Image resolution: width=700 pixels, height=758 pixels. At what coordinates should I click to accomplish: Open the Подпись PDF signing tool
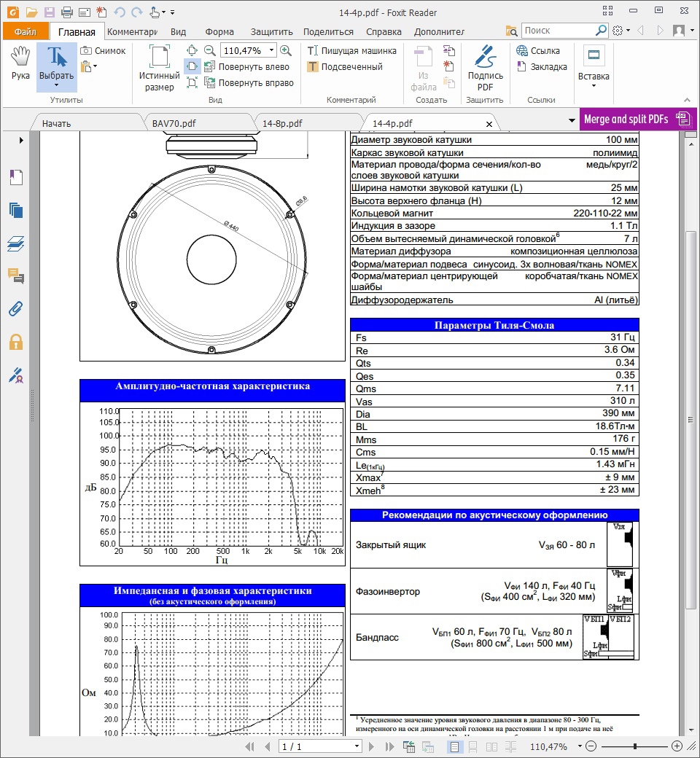click(x=485, y=66)
